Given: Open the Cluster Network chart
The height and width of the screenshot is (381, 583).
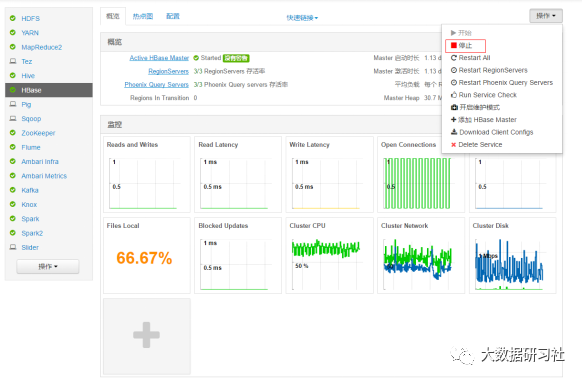Looking at the screenshot, I should point(421,256).
